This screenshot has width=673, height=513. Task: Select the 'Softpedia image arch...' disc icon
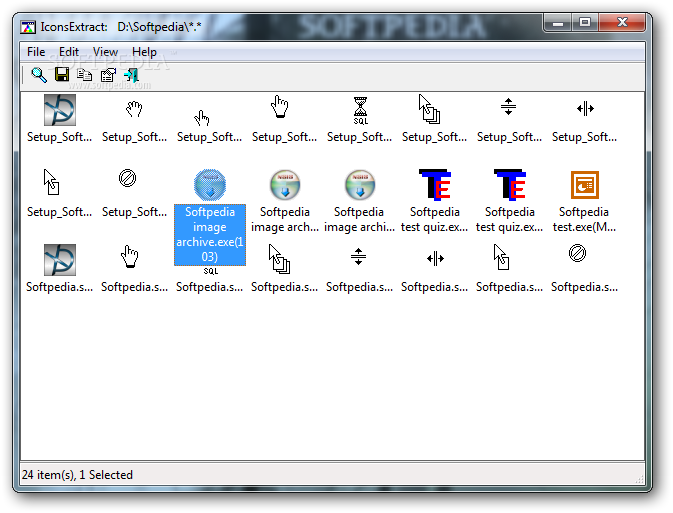[x=285, y=185]
